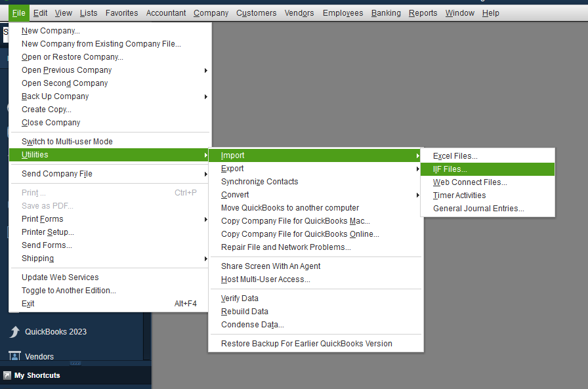Close the File menu from menu bar

click(x=19, y=13)
